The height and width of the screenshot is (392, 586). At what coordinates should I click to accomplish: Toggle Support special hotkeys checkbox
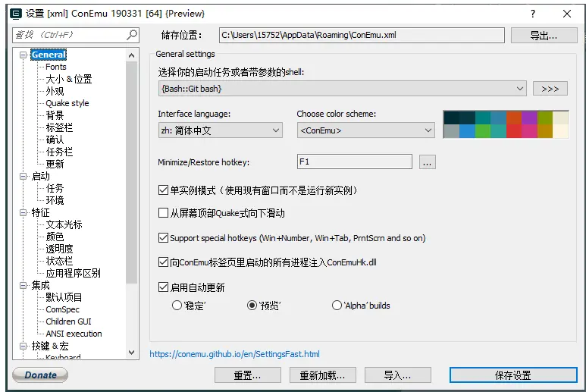pos(163,238)
